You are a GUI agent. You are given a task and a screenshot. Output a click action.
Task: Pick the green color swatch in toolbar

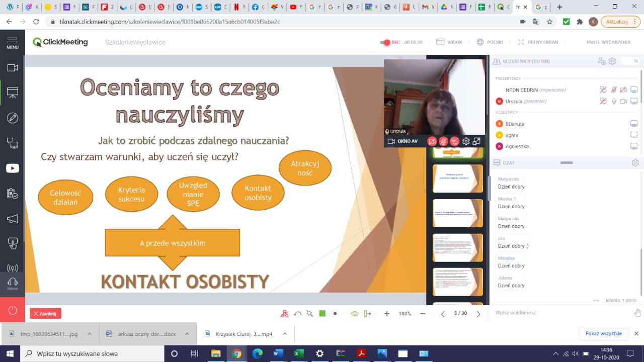click(x=323, y=314)
